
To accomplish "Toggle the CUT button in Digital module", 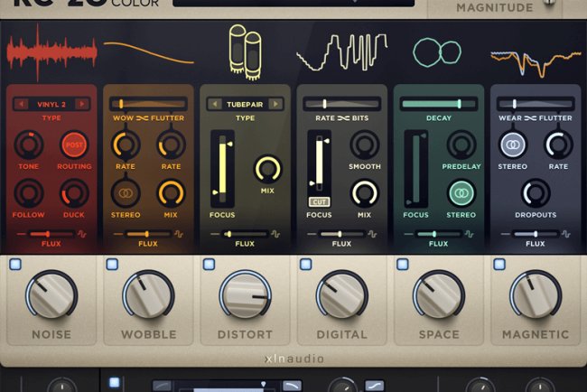I will click(320, 202).
